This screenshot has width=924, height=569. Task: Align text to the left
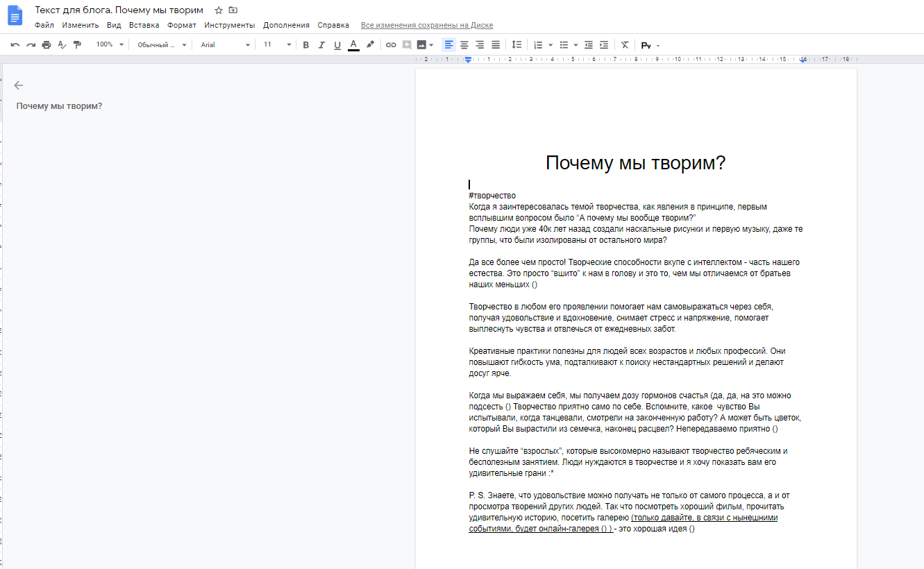pyautogui.click(x=449, y=44)
